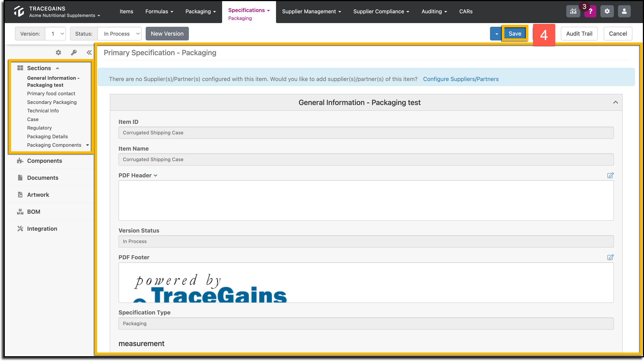This screenshot has width=644, height=361.
Task: Open the Specifications menu
Action: 249,10
